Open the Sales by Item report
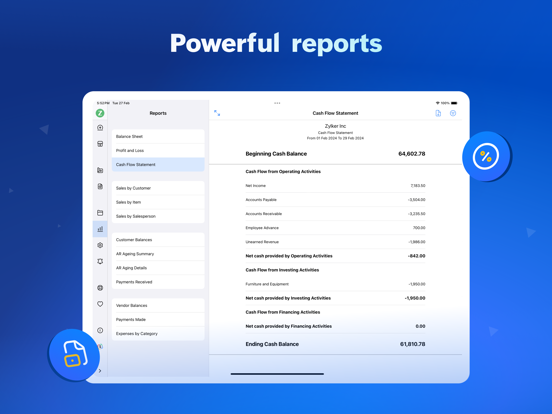Screen dimensions: 552x414 tap(158, 202)
